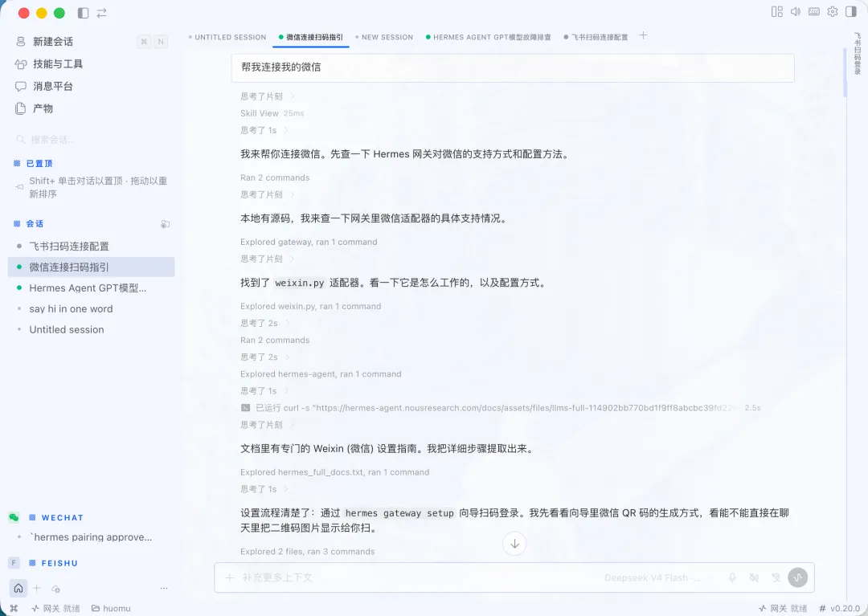Click the swap arrows icon in title bar
Viewport: 868px width, 616px height.
click(x=102, y=13)
